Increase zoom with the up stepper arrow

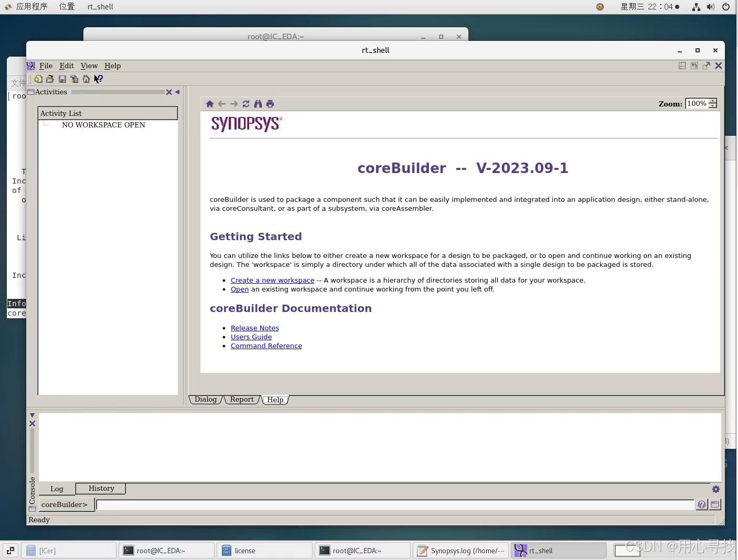[x=713, y=101]
